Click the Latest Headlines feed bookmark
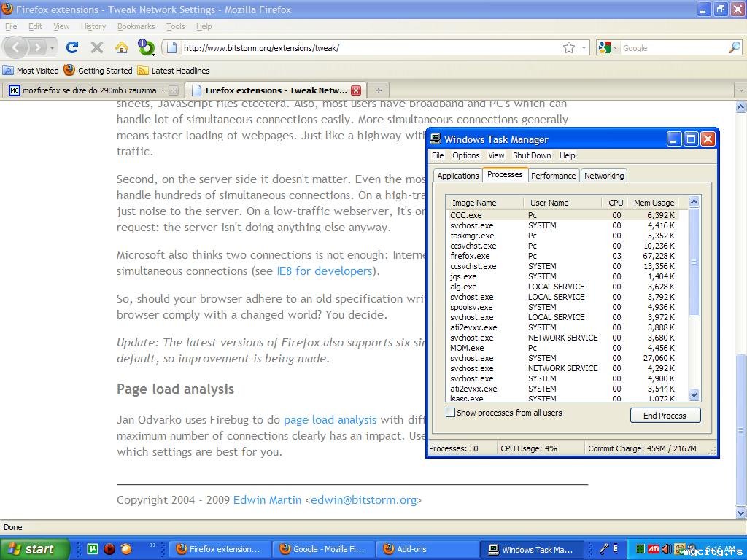This screenshot has height=560, width=747. (174, 71)
